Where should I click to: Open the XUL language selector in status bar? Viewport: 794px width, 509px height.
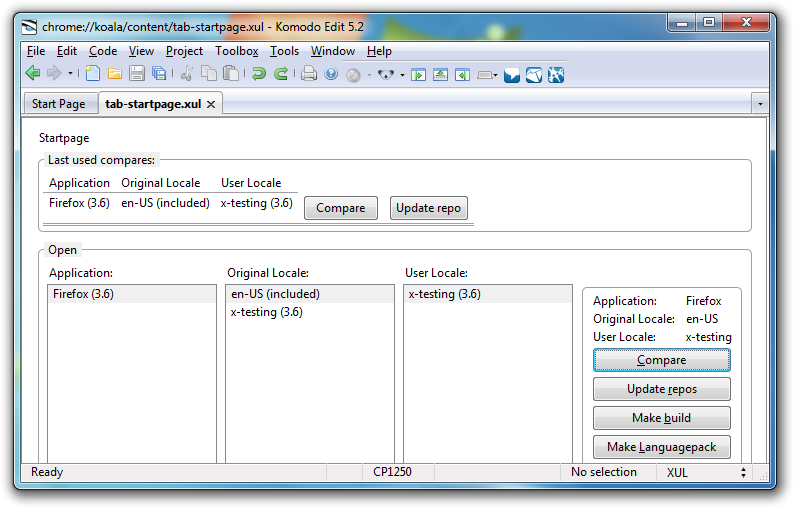tap(706, 473)
